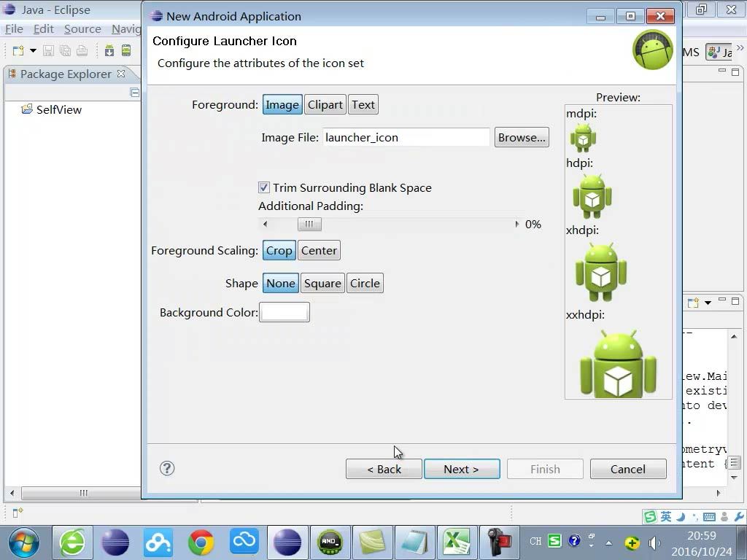Choose Center foreground scaling
This screenshot has width=747, height=560.
(x=319, y=251)
